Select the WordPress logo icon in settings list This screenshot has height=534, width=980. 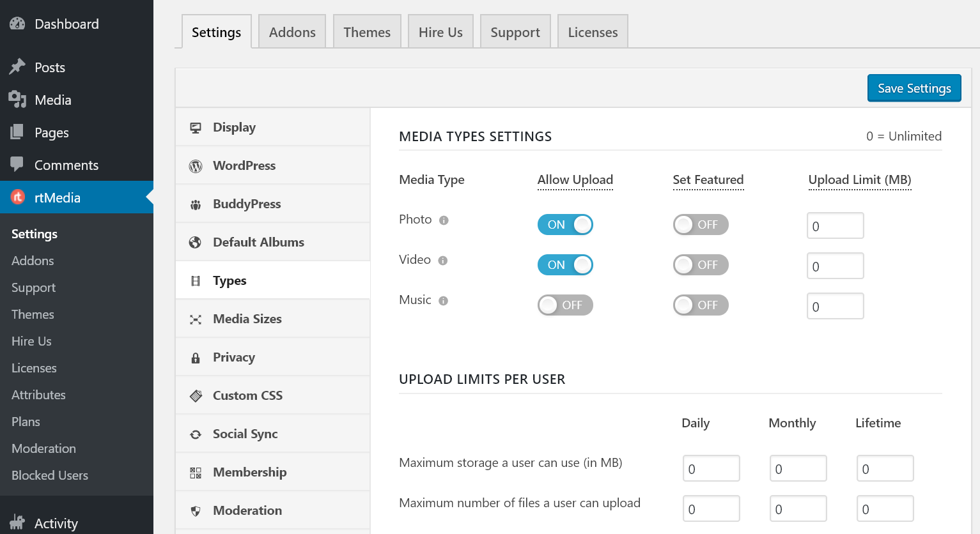(195, 165)
